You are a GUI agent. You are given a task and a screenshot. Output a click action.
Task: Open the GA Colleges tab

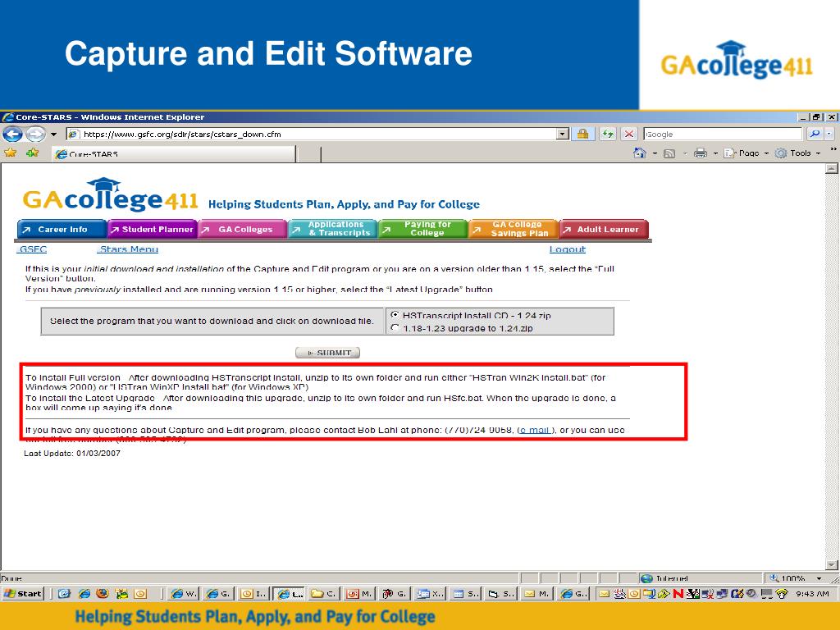(x=243, y=230)
